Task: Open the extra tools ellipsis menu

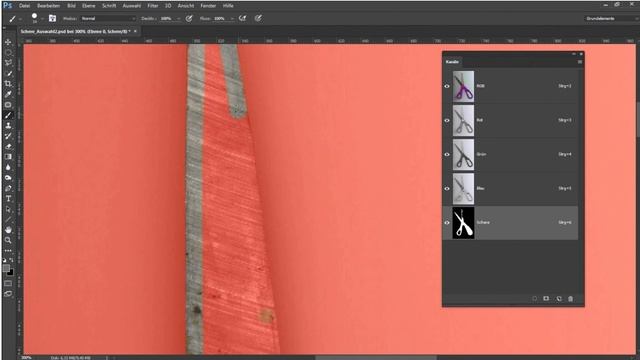Action: coord(8,251)
